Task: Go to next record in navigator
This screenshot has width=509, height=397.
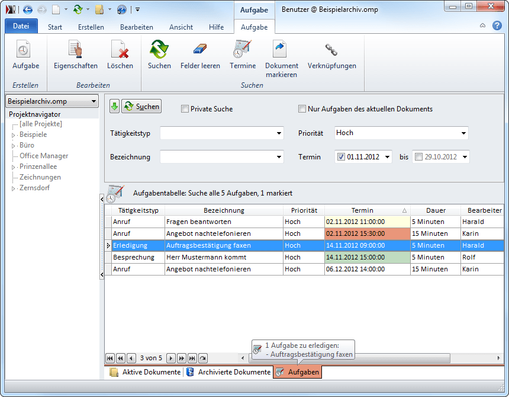Action: 171,358
